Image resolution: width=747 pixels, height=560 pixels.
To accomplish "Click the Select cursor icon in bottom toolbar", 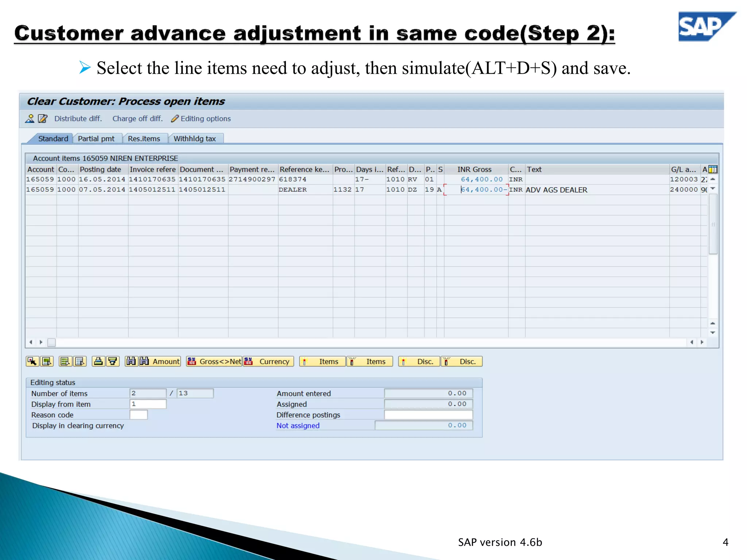I will pos(32,361).
